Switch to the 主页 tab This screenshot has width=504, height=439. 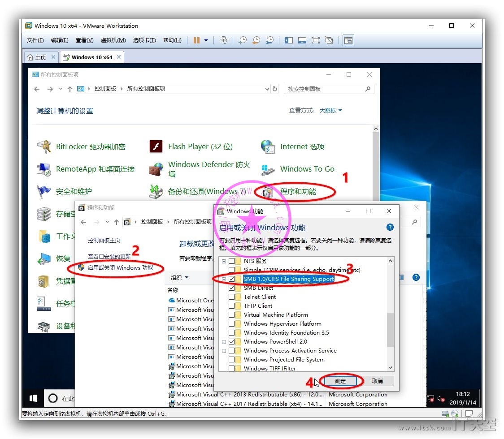[x=41, y=57]
